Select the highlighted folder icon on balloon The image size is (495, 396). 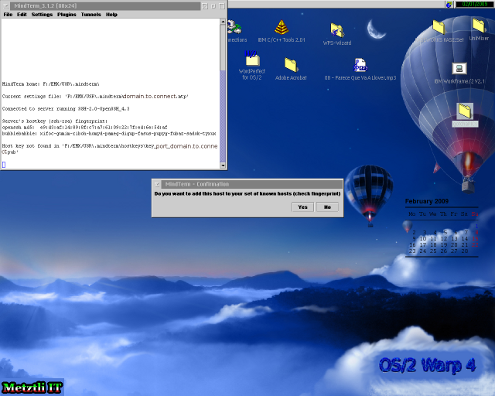[465, 111]
